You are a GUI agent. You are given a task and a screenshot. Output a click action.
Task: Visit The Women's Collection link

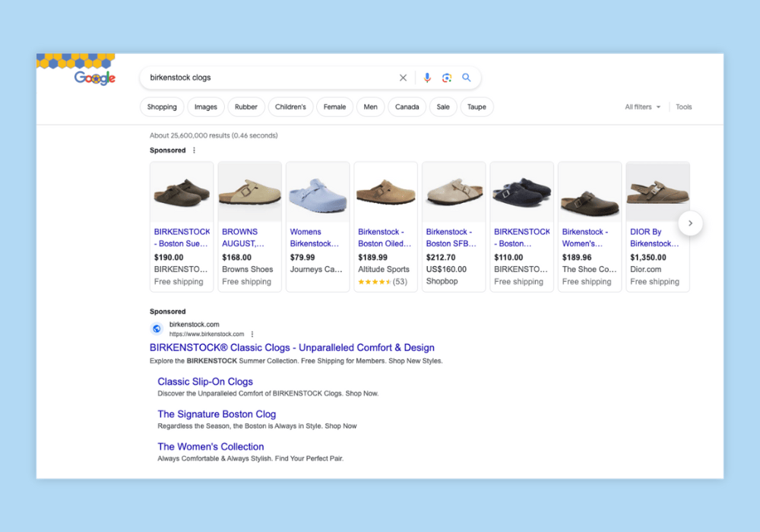click(x=211, y=446)
